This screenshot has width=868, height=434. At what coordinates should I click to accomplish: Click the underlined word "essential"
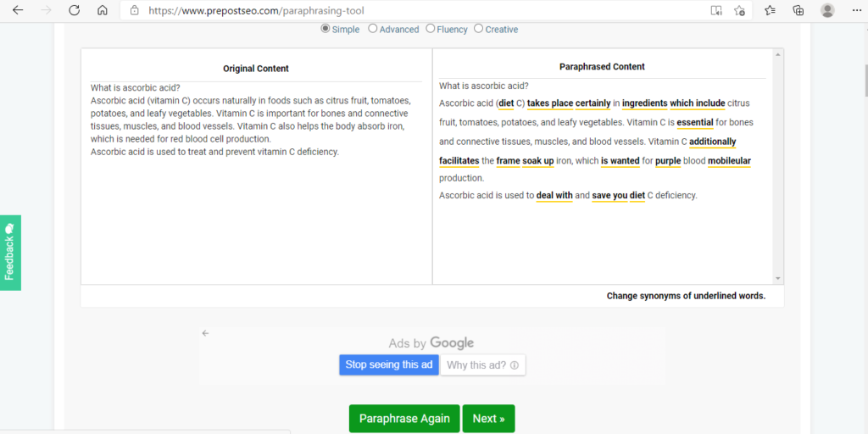[x=695, y=122]
